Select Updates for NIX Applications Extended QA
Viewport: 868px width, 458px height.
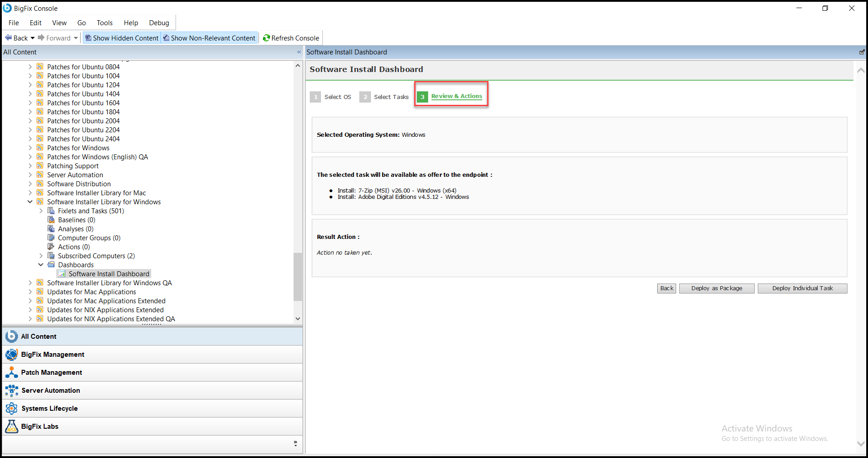(111, 319)
